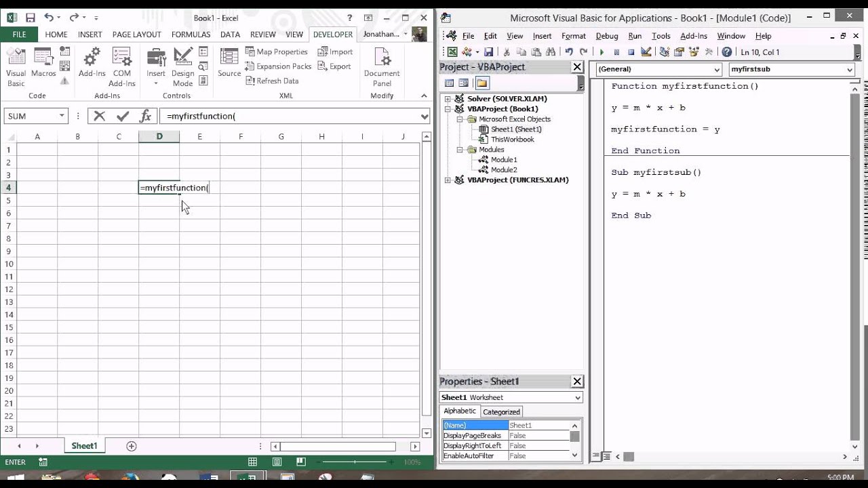Open VBA Debug menu
The image size is (868, 488).
point(606,36)
